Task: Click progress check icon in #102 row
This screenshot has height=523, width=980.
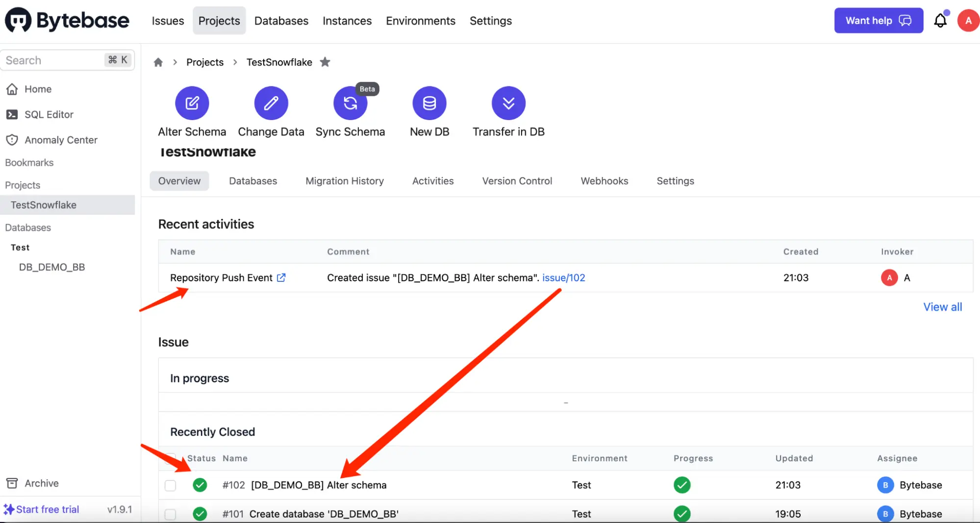Action: click(x=682, y=485)
